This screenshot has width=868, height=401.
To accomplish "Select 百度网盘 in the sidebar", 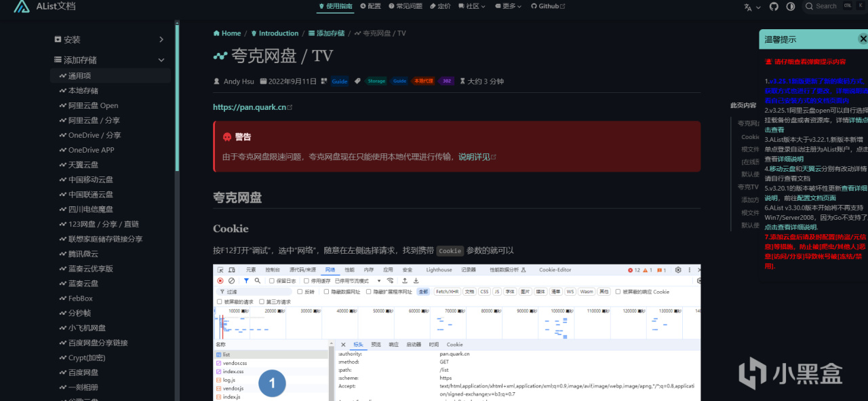I will (x=110, y=373).
